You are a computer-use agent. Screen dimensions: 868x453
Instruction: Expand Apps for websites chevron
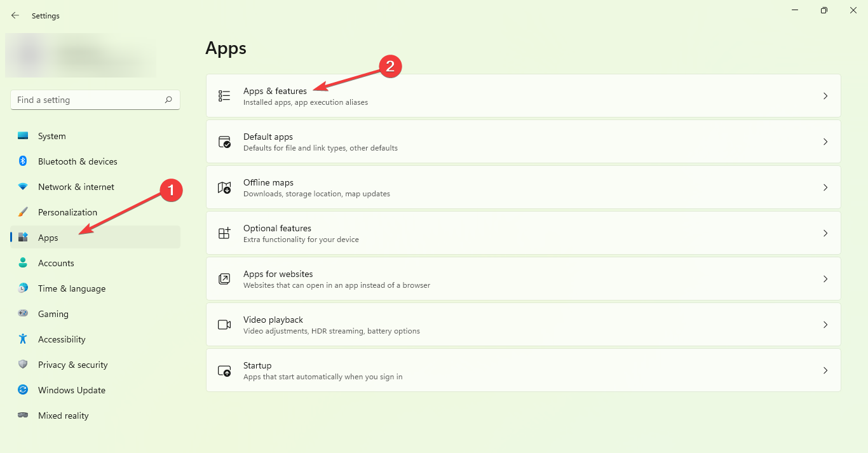(x=825, y=279)
